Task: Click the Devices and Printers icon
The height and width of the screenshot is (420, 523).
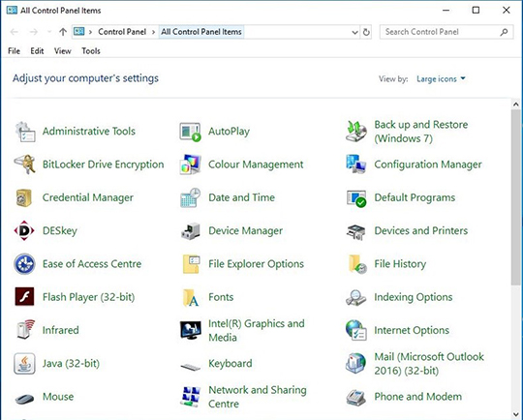Action: click(x=356, y=232)
